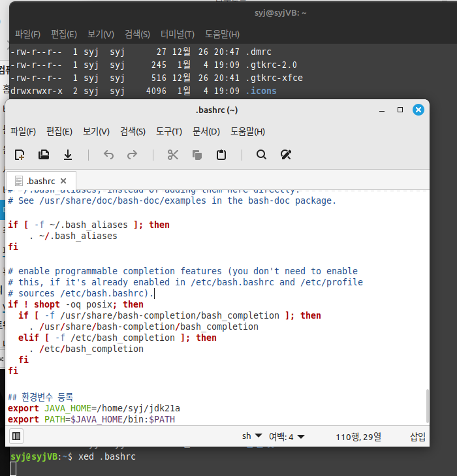This screenshot has height=476, width=457.
Task: Open terminal 보기(V) menu
Action: point(101,34)
